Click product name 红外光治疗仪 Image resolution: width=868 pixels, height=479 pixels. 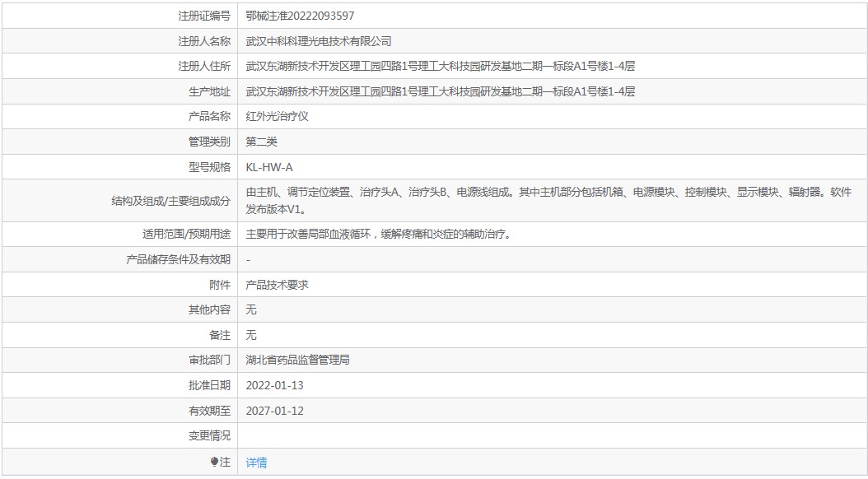point(277,117)
